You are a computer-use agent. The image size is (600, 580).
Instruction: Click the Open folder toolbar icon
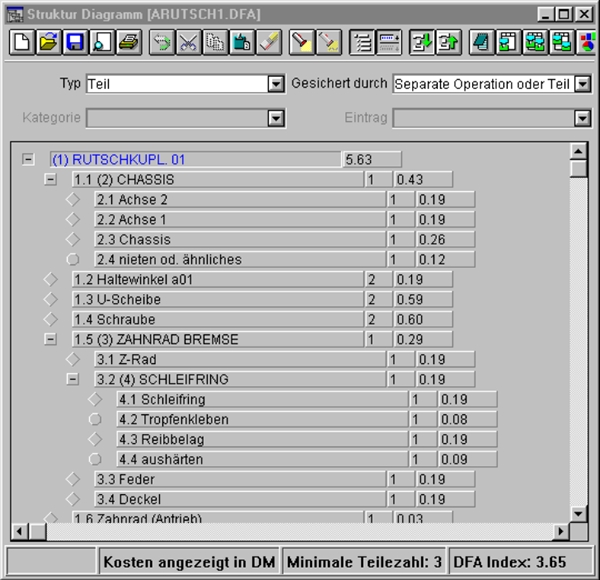pyautogui.click(x=48, y=42)
